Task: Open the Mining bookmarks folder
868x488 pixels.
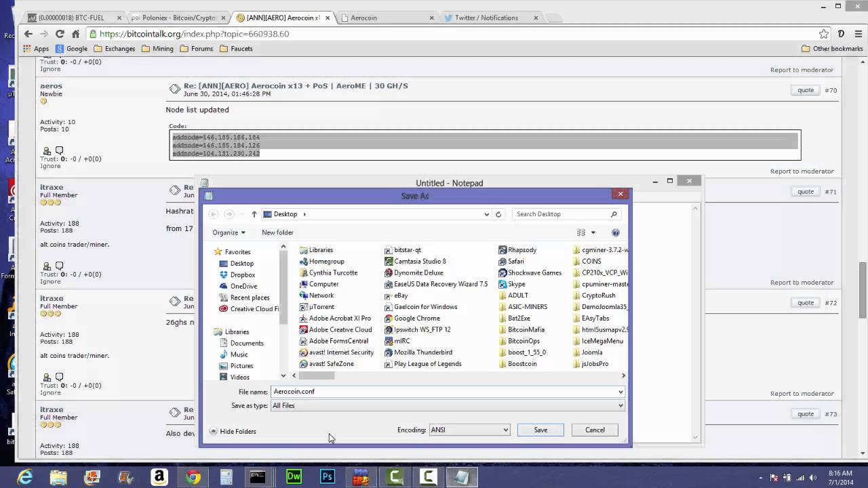Action: (x=157, y=49)
